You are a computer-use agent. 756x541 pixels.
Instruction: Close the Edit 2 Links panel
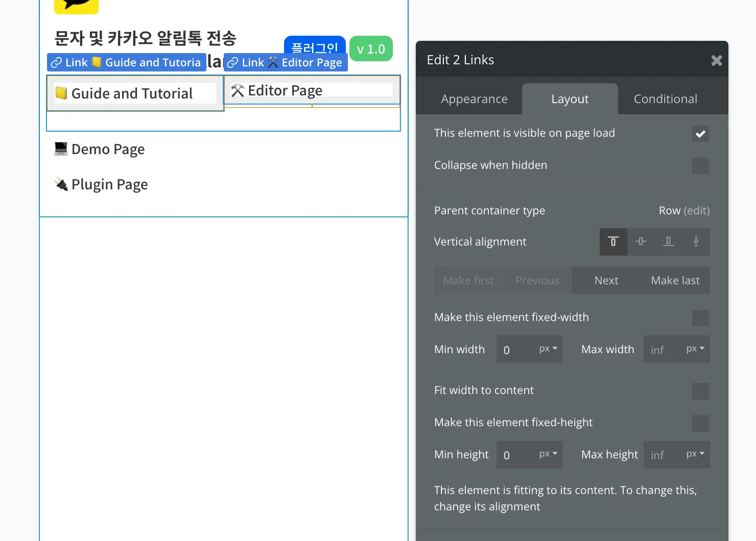tap(717, 60)
